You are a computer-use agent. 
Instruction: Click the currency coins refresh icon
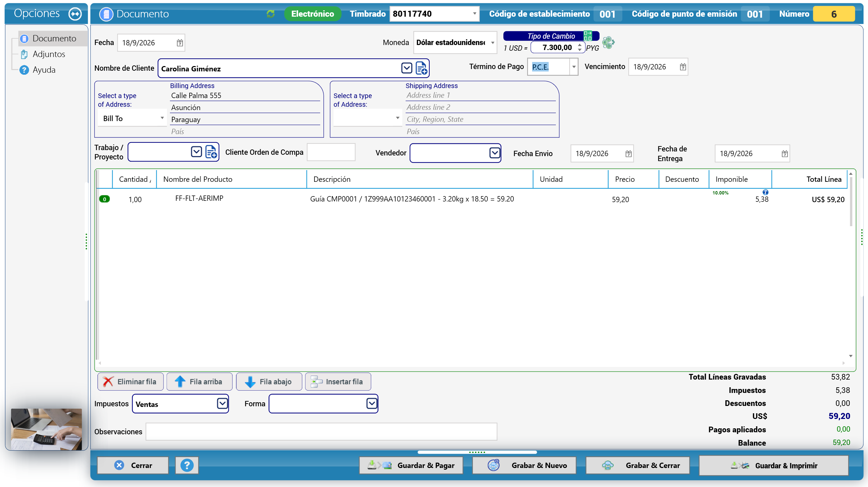point(609,43)
